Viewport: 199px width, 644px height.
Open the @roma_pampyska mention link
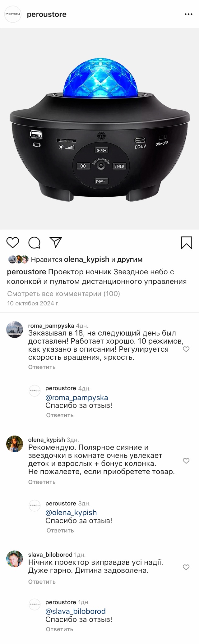[x=77, y=397]
